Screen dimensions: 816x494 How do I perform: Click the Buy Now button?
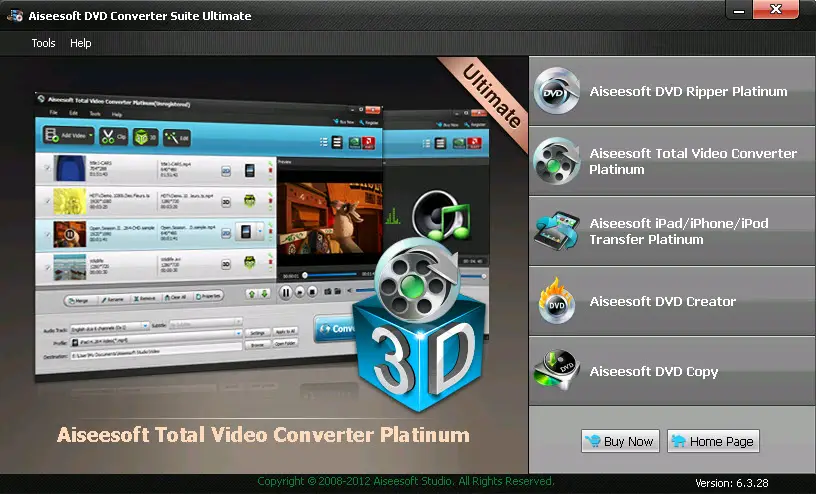pos(620,441)
